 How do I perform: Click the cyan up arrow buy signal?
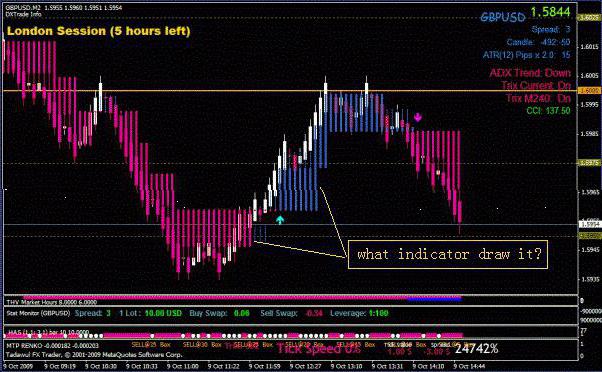pyautogui.click(x=280, y=220)
